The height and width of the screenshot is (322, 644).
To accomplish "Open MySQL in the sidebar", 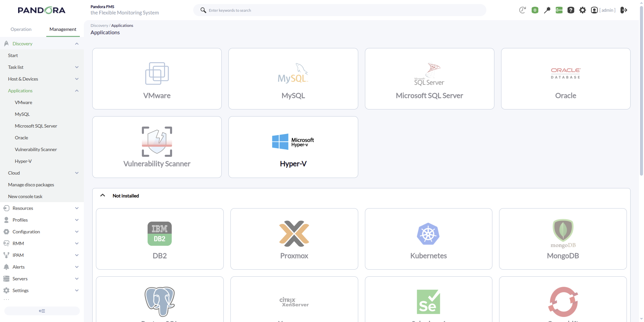I will pos(22,114).
